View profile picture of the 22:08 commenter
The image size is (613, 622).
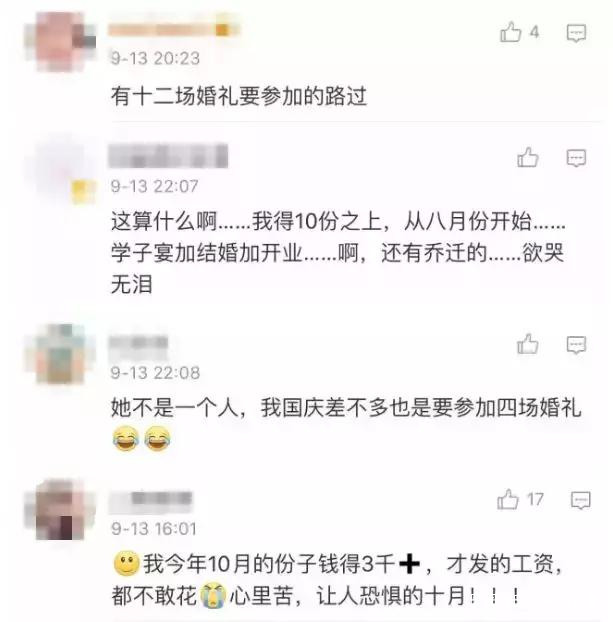click(x=60, y=354)
